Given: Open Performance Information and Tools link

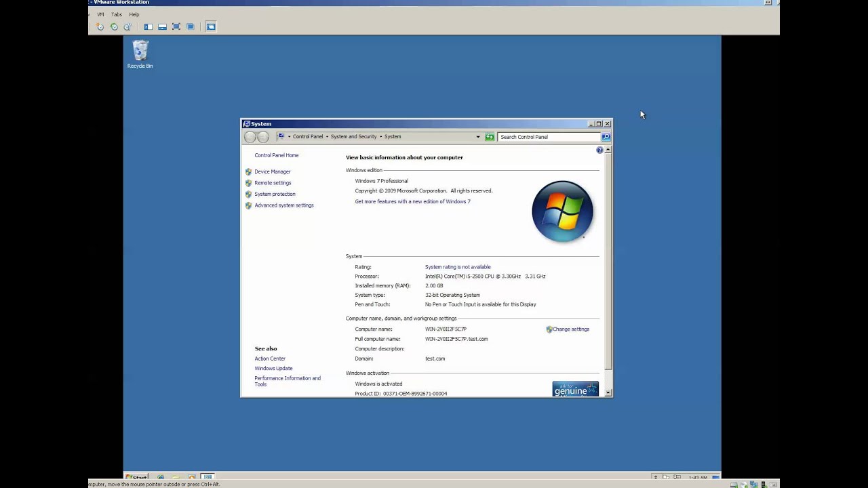Looking at the screenshot, I should (x=288, y=381).
